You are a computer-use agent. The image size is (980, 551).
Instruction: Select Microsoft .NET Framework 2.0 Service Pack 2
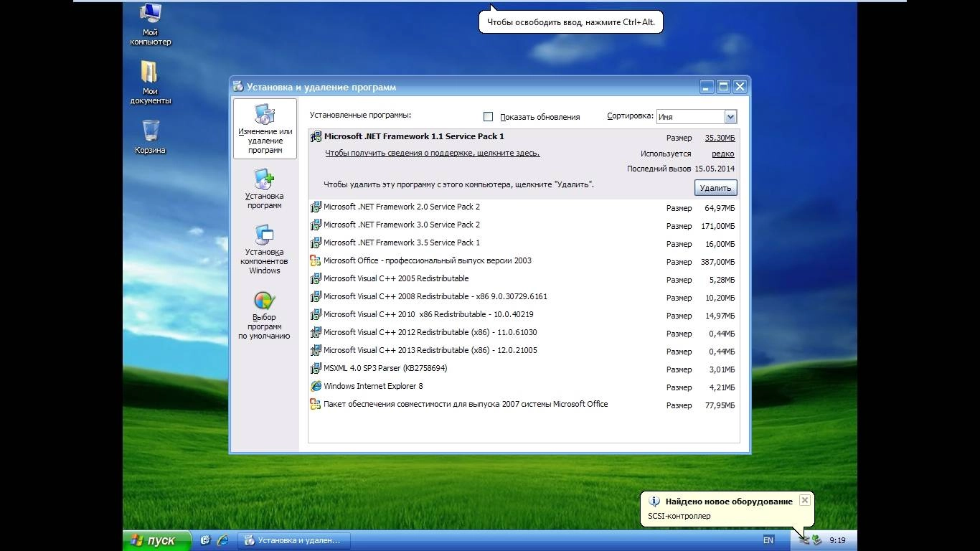coord(524,207)
